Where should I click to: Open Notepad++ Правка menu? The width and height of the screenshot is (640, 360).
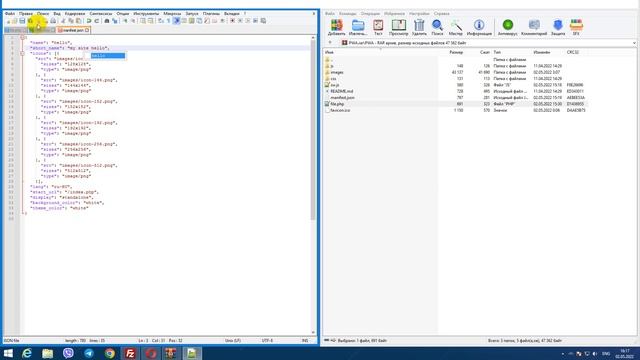(26, 13)
